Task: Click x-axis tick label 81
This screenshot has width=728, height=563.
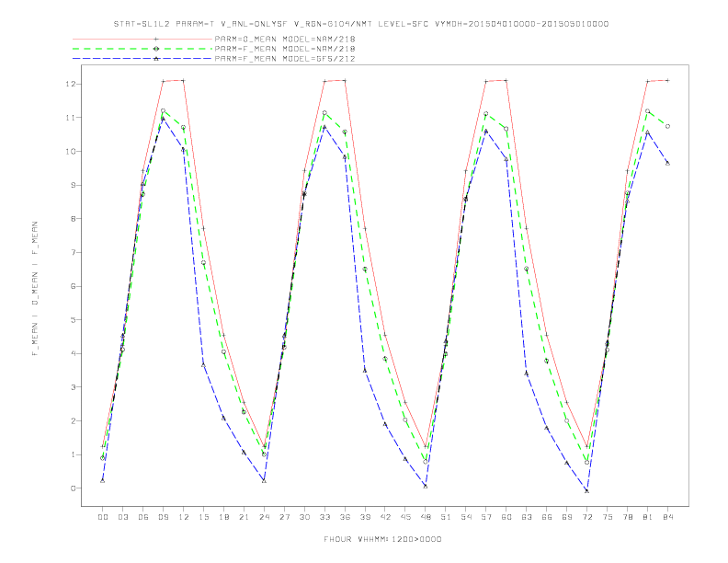Action: point(648,517)
